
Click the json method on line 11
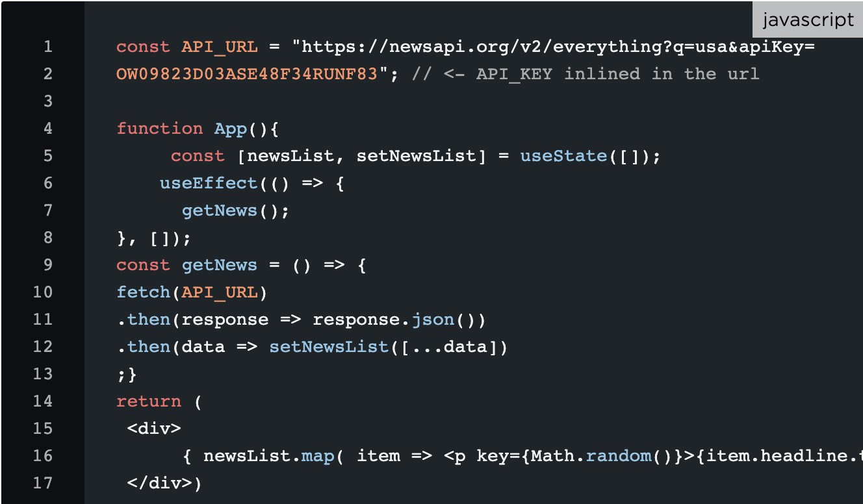[433, 320]
